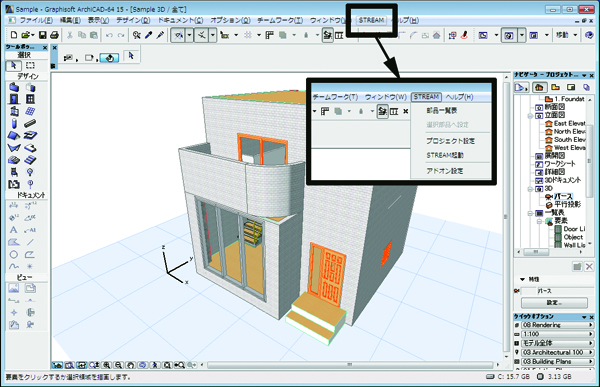
Task: Click the Save floppy disk icon
Action: tap(43, 35)
